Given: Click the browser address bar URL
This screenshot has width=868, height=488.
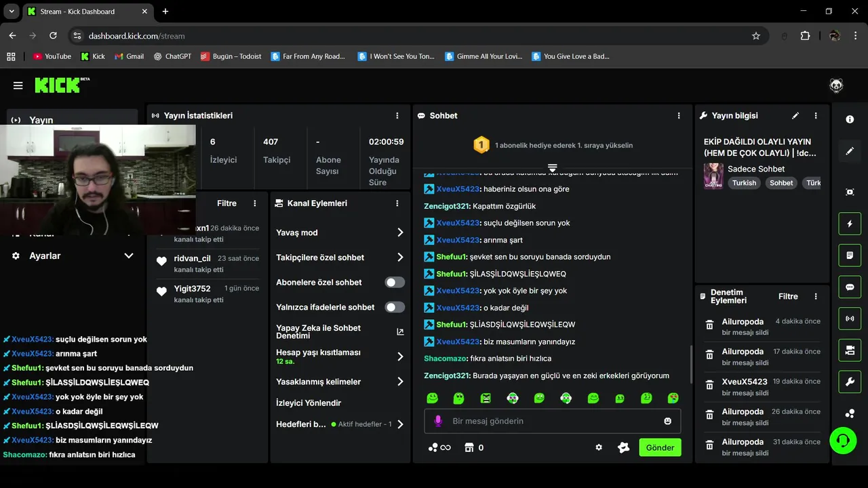Looking at the screenshot, I should 136,36.
